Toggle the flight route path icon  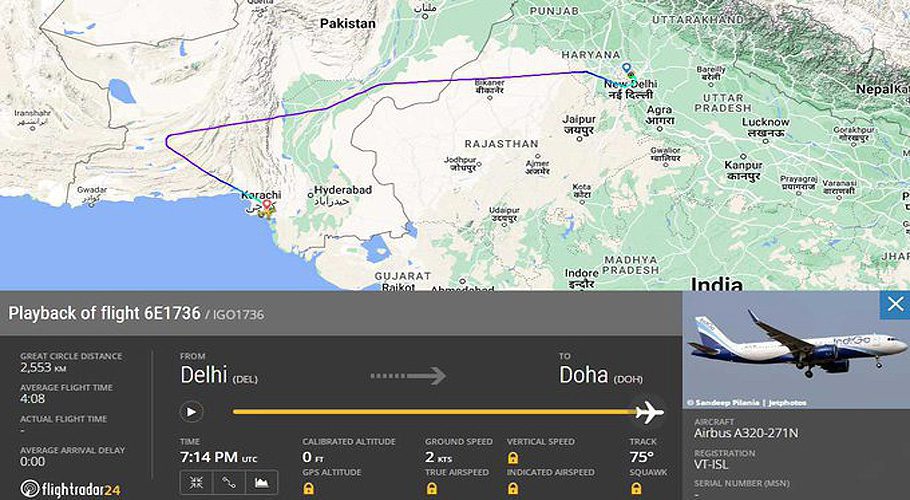point(229,482)
